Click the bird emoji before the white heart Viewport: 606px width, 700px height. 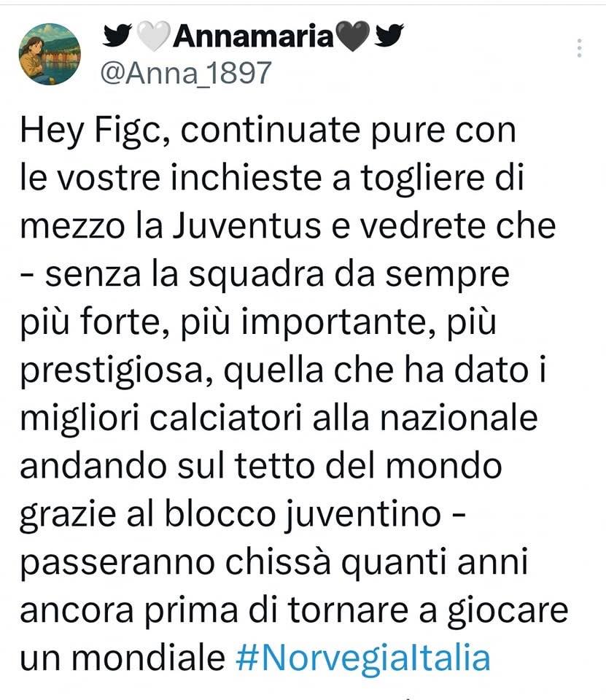(x=117, y=35)
